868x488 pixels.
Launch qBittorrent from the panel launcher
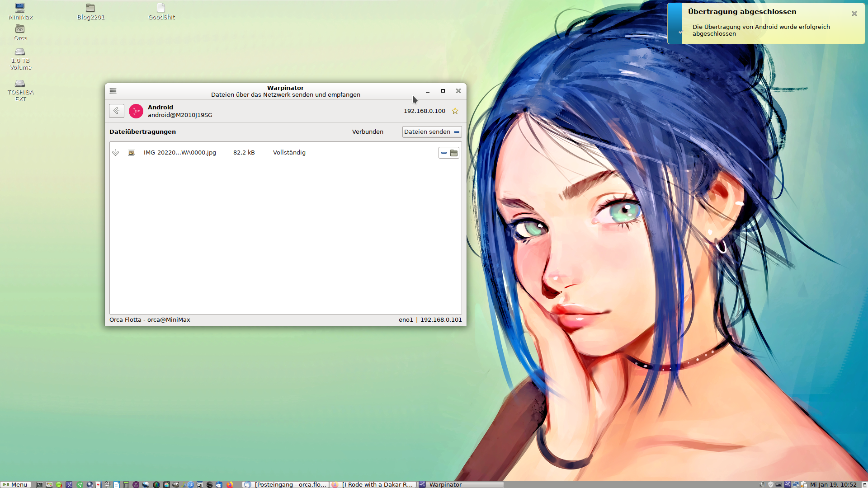pos(191,484)
